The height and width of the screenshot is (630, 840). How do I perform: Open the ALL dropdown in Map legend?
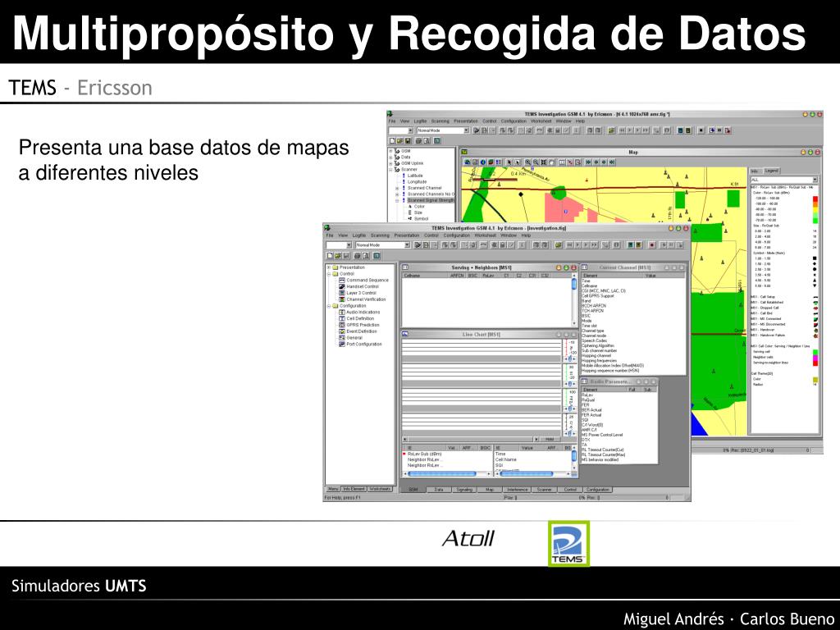click(x=815, y=180)
